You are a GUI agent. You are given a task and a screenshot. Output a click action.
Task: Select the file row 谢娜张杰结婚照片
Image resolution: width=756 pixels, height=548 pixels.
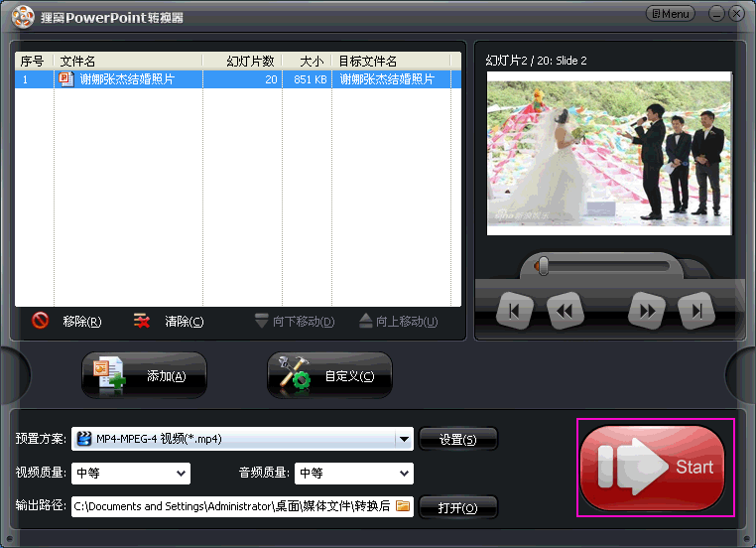pyautogui.click(x=238, y=79)
